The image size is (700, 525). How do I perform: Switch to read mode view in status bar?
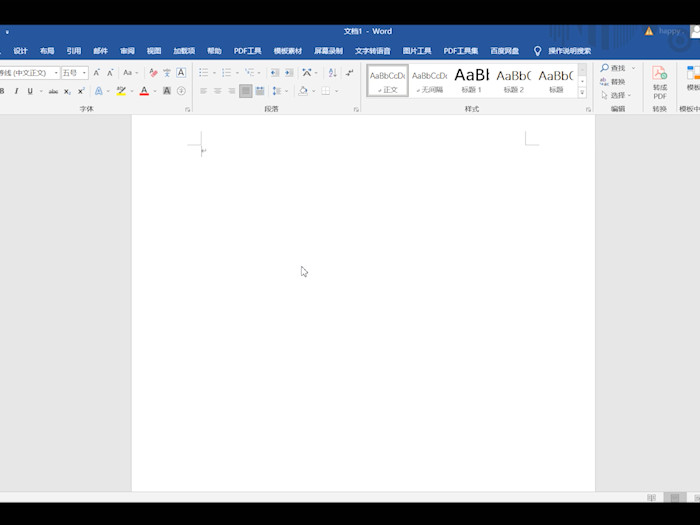pos(651,497)
